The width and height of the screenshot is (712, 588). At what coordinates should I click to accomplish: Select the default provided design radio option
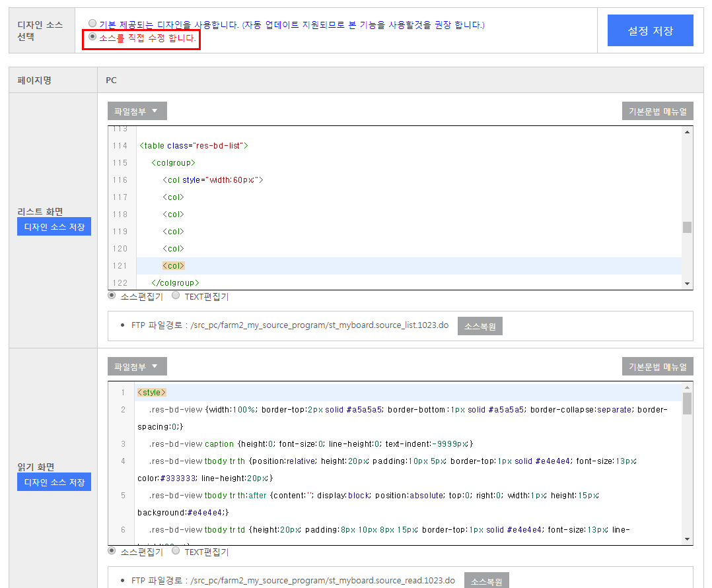click(92, 23)
